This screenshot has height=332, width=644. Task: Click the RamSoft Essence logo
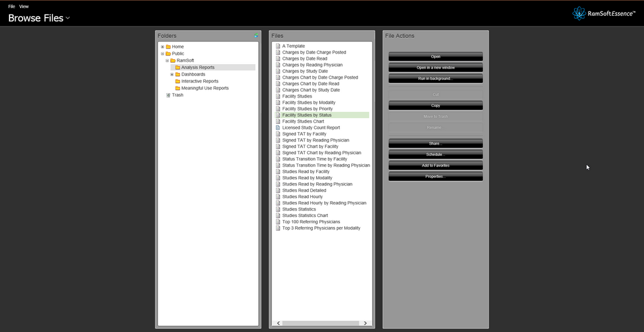[603, 13]
